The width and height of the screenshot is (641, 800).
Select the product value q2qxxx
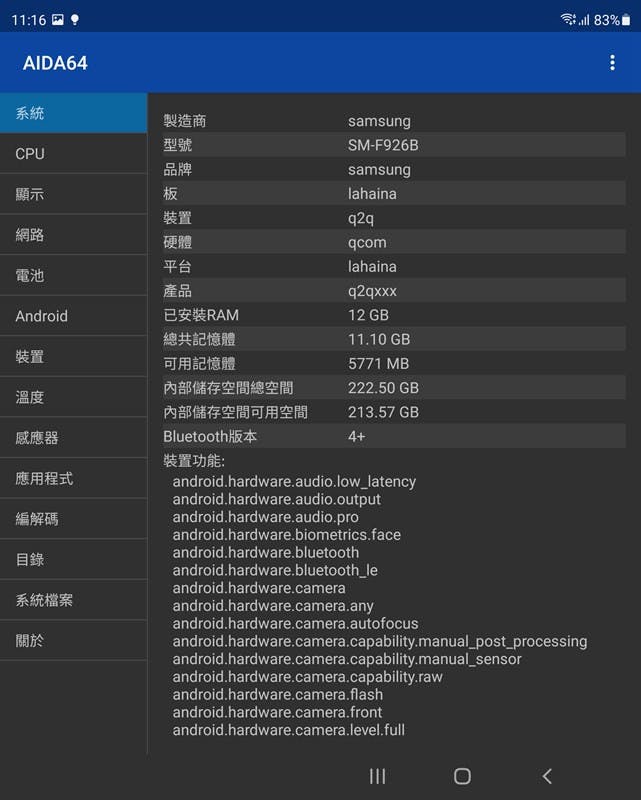[372, 291]
